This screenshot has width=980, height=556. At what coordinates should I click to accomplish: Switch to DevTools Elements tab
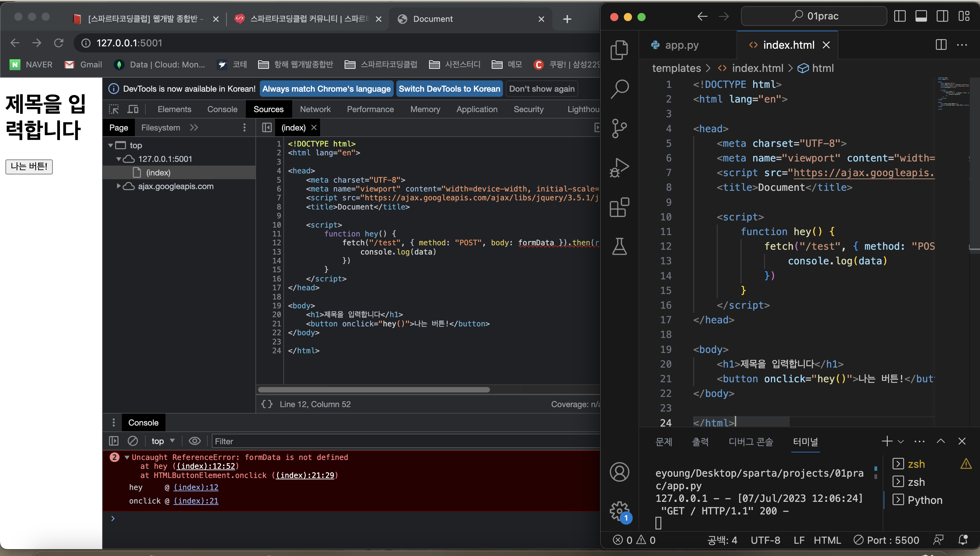click(x=174, y=109)
